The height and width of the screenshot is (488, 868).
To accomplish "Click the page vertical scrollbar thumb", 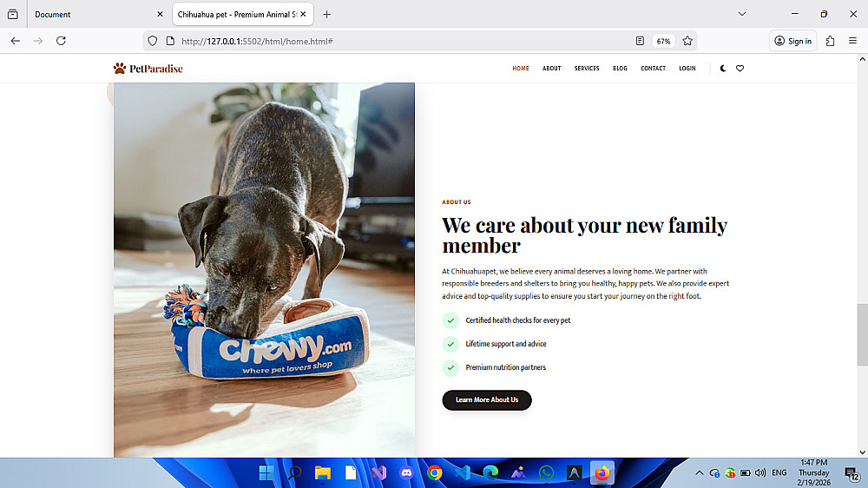I will pos(862,334).
